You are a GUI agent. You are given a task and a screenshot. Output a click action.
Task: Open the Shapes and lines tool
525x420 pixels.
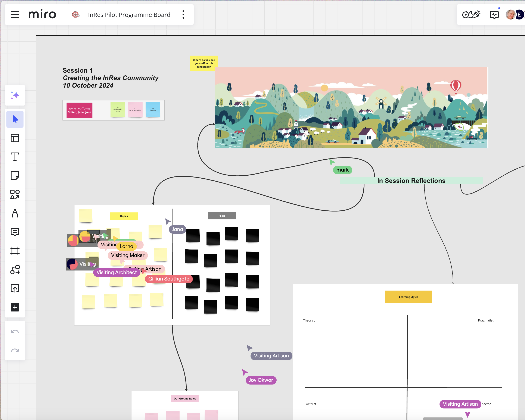[x=15, y=194]
